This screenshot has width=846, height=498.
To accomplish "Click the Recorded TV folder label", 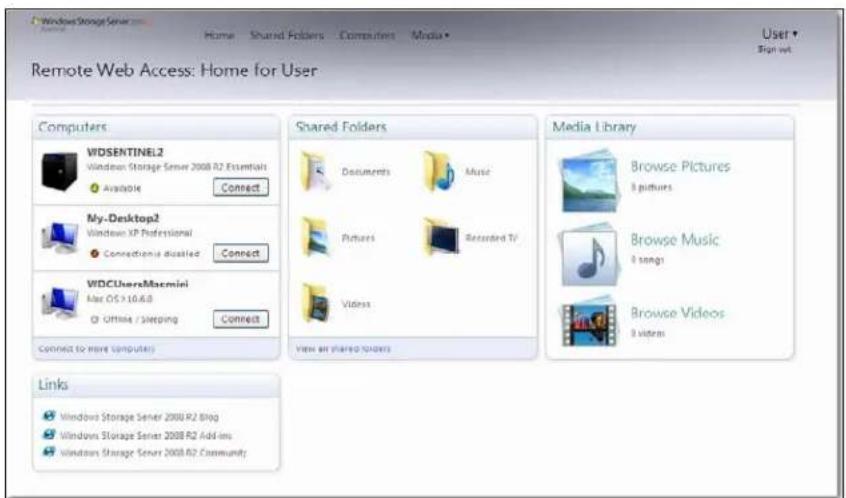I will pyautogui.click(x=491, y=237).
